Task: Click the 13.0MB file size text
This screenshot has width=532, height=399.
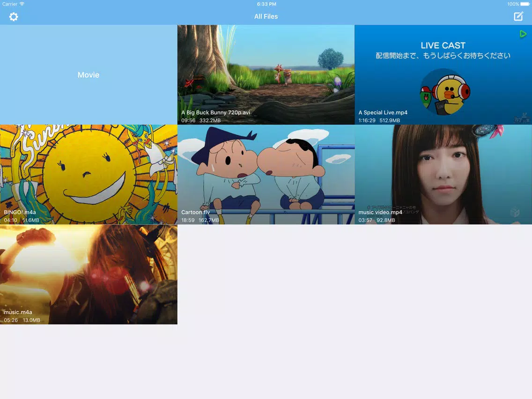Action: [x=31, y=320]
